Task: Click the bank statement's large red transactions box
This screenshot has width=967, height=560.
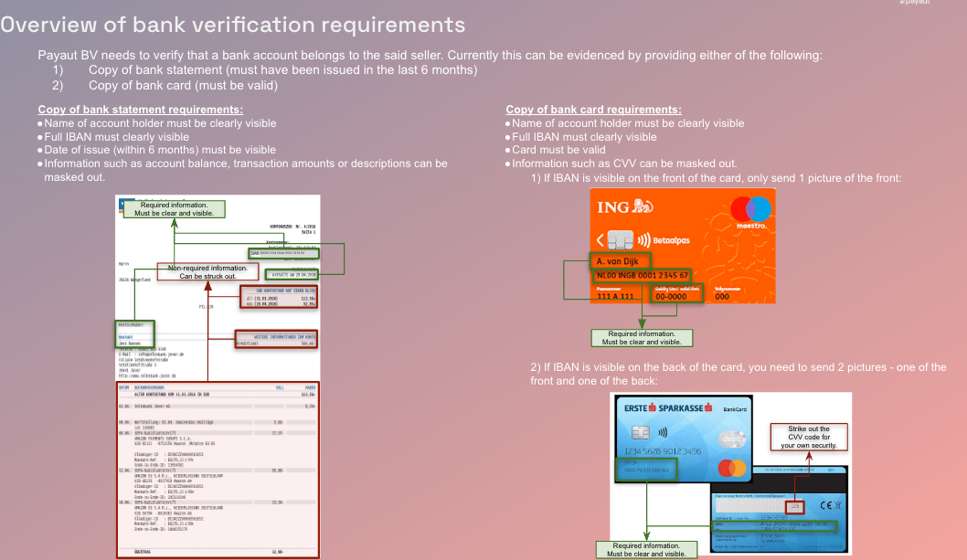Action: tap(218, 470)
